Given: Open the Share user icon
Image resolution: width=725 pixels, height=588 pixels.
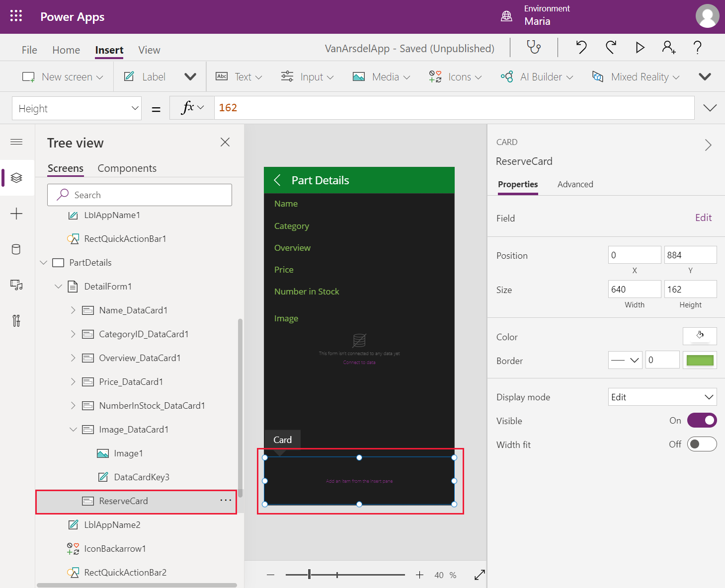Looking at the screenshot, I should pyautogui.click(x=668, y=47).
